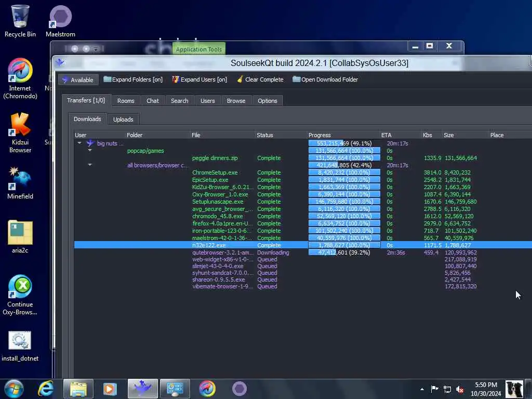Toggle the Available status button
The width and height of the screenshot is (532, 399).
(x=78, y=79)
